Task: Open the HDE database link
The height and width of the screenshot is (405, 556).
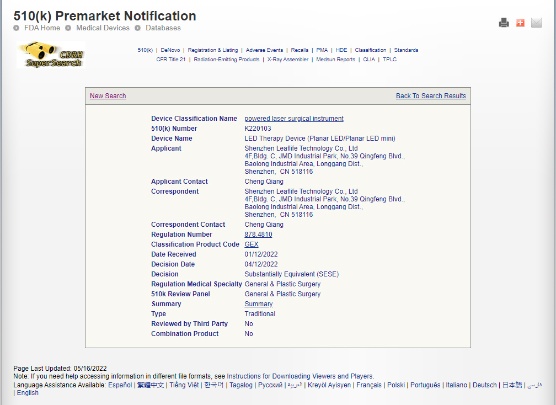Action: 341,50
